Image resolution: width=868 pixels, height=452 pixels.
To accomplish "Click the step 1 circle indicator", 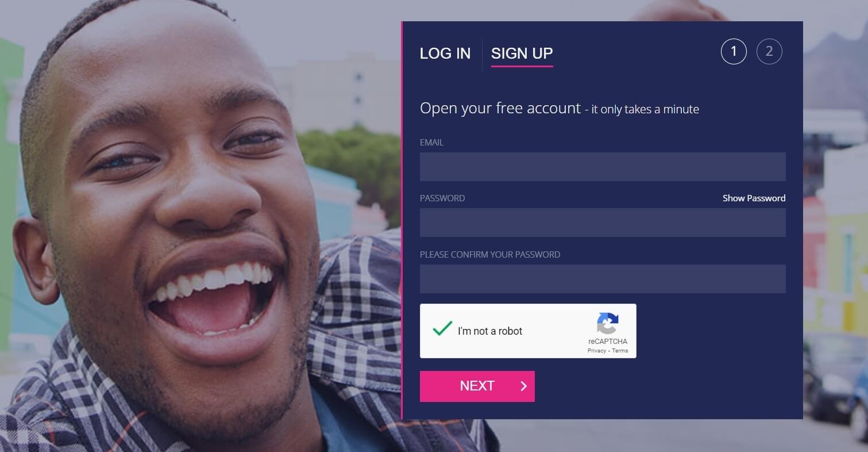I will tap(734, 52).
